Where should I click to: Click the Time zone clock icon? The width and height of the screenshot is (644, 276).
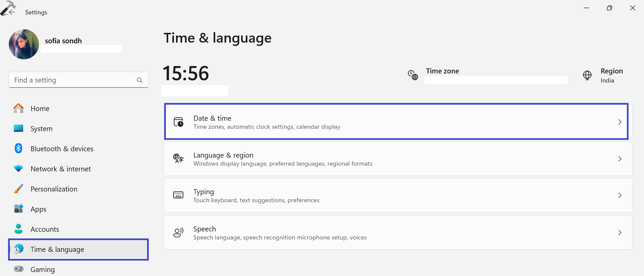click(413, 75)
